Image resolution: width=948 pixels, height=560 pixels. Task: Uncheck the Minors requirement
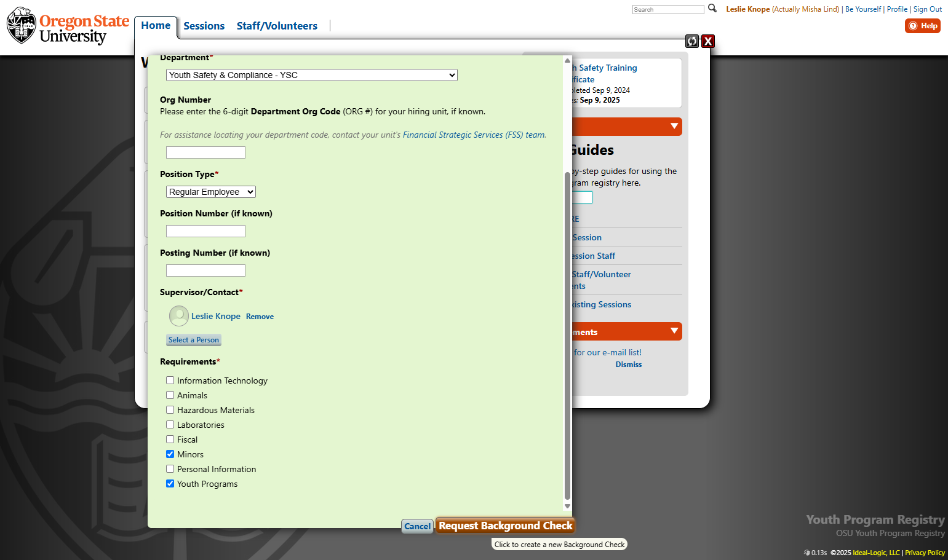[170, 454]
